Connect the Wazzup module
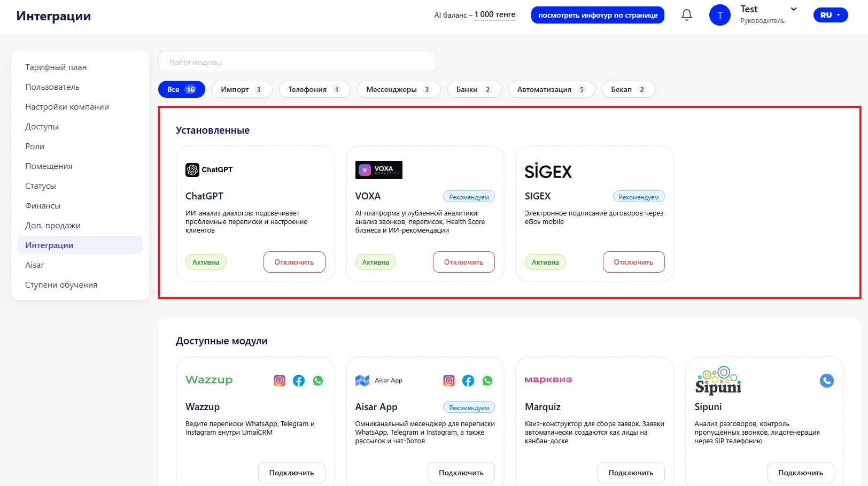The height and width of the screenshot is (486, 868). click(x=292, y=473)
